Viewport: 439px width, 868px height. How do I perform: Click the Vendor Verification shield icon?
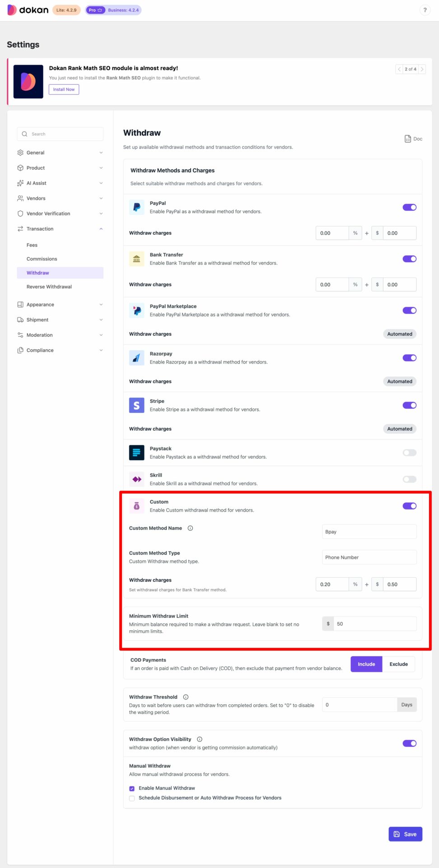coord(20,213)
